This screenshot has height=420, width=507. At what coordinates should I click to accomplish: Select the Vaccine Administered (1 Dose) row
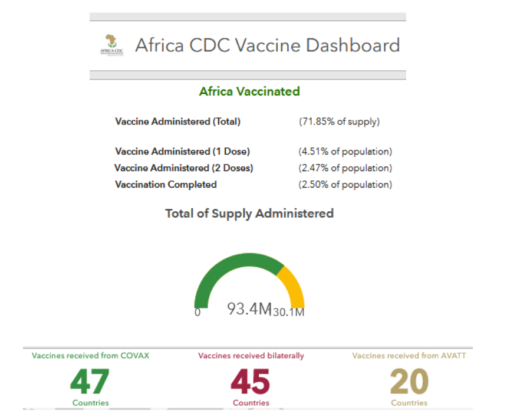183,152
